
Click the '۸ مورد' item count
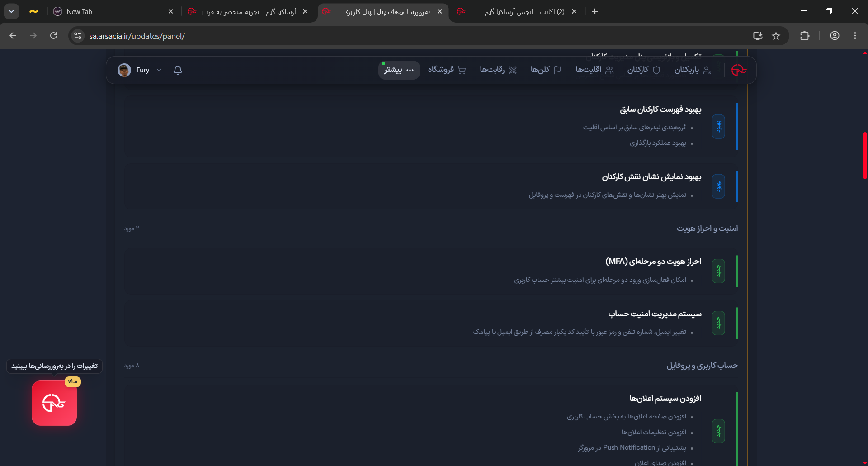coord(132,366)
